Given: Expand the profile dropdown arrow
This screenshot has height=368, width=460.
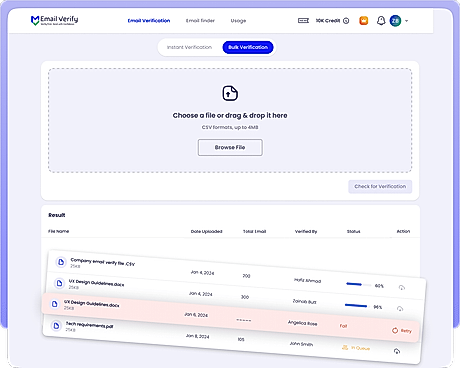Looking at the screenshot, I should (x=406, y=21).
